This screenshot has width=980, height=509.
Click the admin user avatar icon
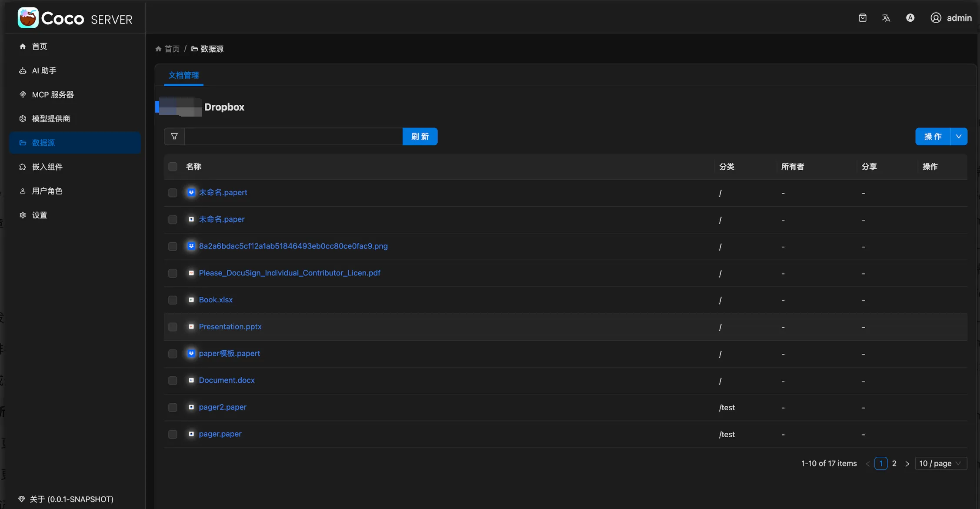[x=936, y=18]
